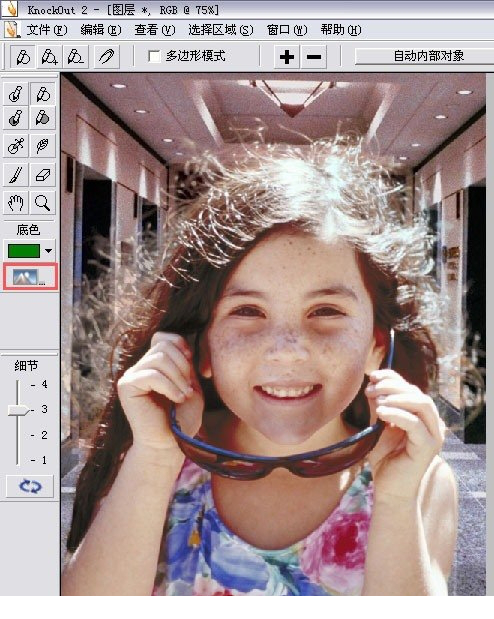The image size is (494, 619).
Task: Select the inside shadow object tool
Action: [16, 118]
